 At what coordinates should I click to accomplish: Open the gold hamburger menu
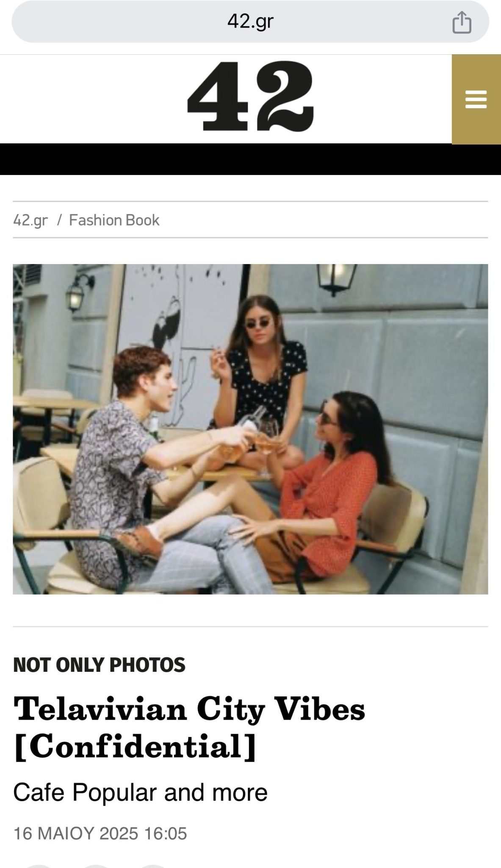[476, 100]
